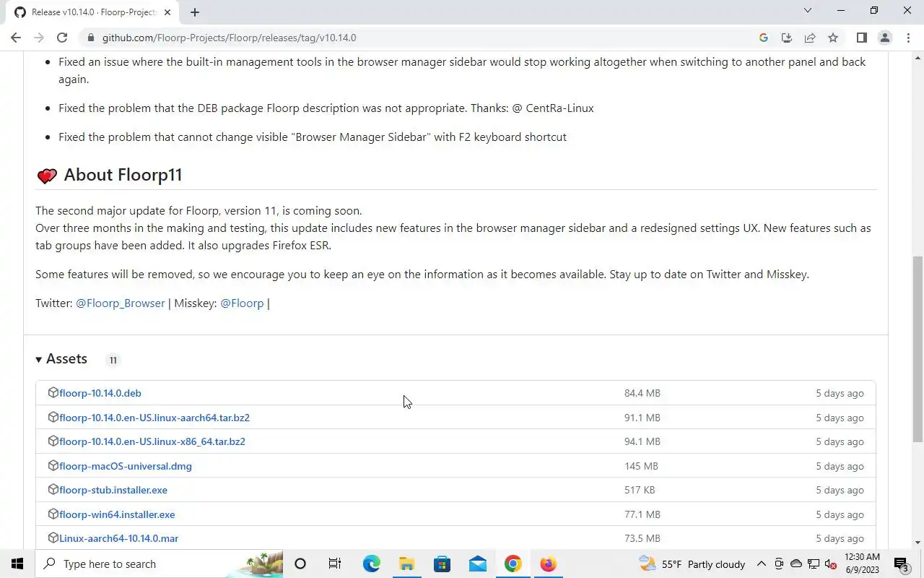Click the scrollbar up arrow
Image resolution: width=924 pixels, height=578 pixels.
(918, 57)
